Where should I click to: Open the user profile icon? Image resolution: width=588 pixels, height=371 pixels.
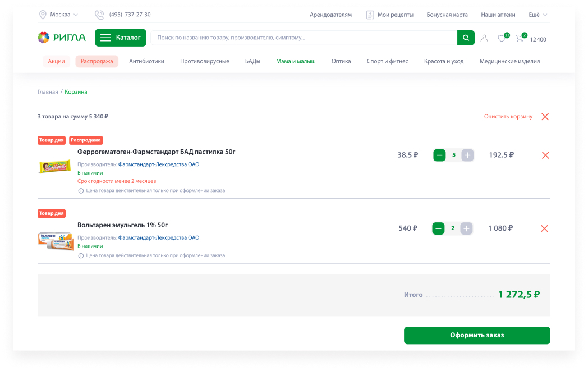(484, 38)
